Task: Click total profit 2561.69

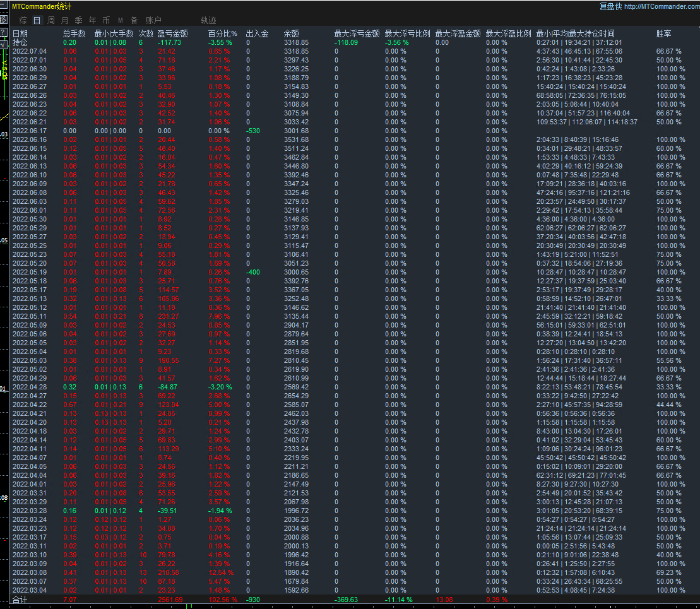Action: (x=170, y=600)
